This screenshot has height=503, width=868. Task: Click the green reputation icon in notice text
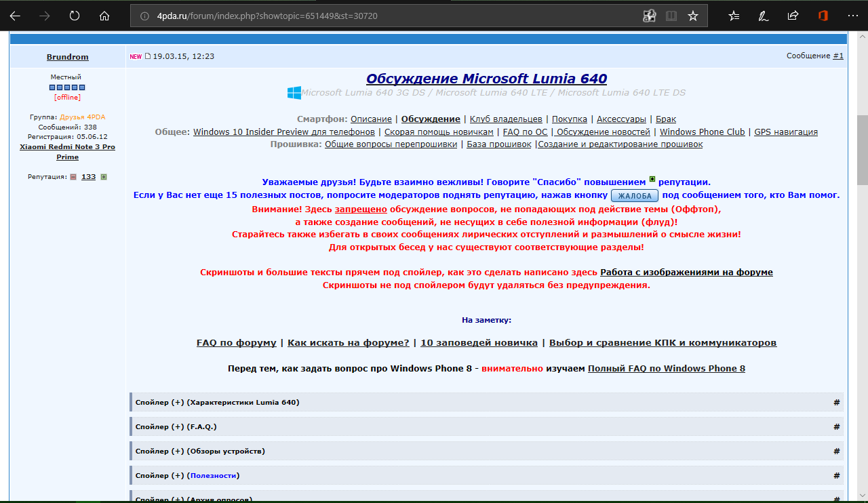(x=652, y=180)
